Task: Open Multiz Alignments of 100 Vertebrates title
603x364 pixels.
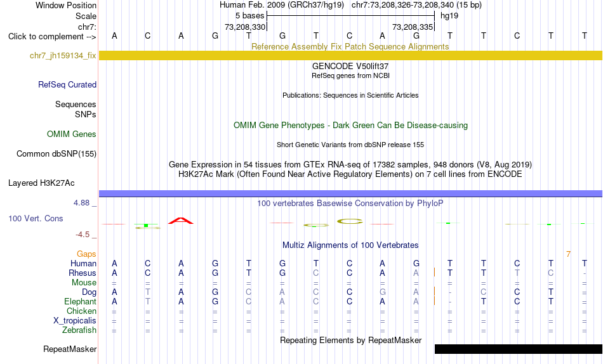Action: pos(350,245)
